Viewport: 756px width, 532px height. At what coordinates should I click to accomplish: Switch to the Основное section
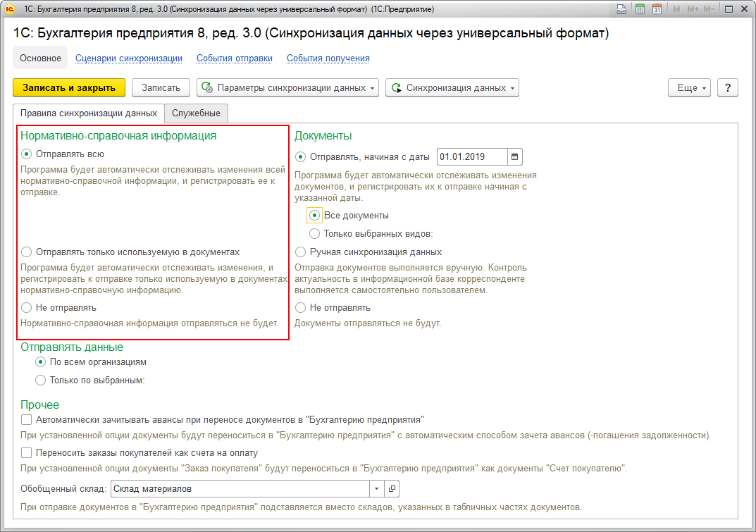[x=40, y=58]
